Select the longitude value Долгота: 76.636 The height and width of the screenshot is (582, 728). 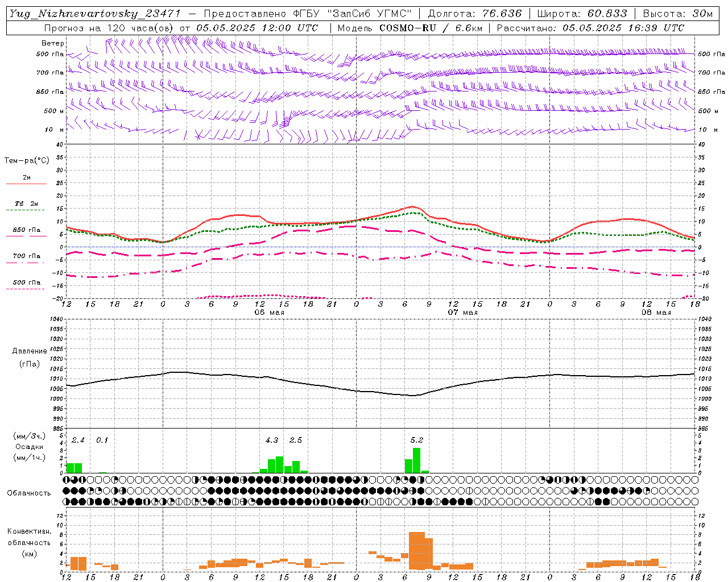tap(474, 14)
